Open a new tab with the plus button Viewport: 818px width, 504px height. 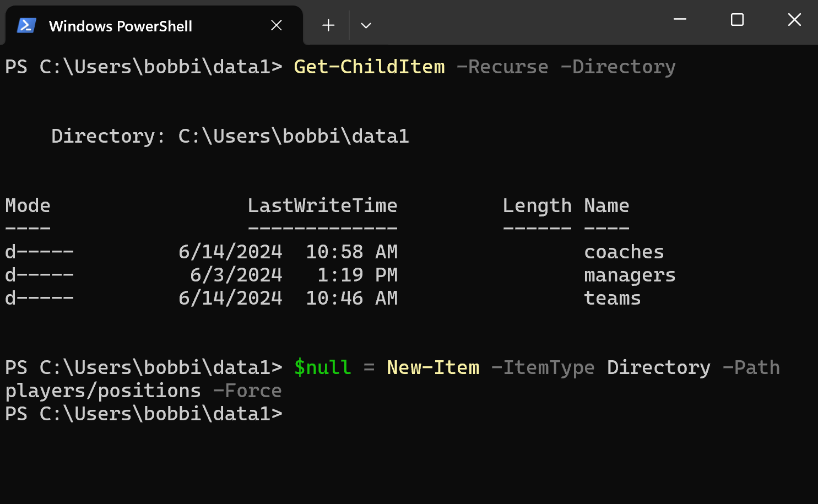tap(328, 25)
